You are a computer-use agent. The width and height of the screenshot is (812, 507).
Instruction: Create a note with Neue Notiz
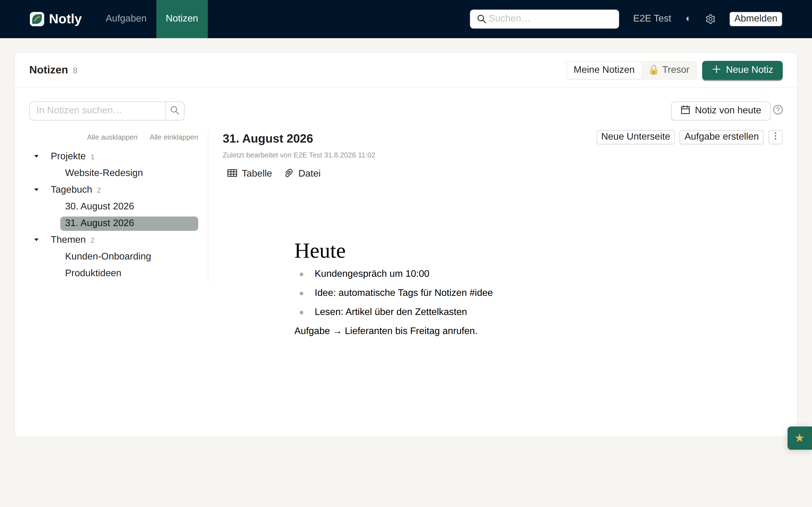(x=742, y=70)
